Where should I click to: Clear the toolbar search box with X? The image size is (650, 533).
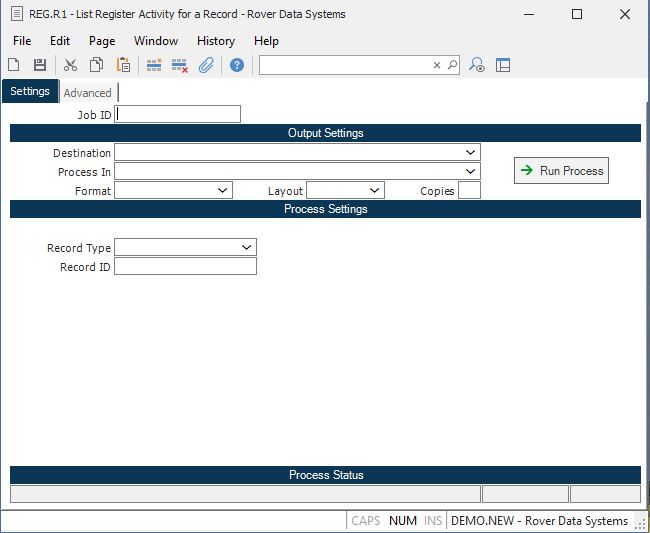click(x=437, y=65)
